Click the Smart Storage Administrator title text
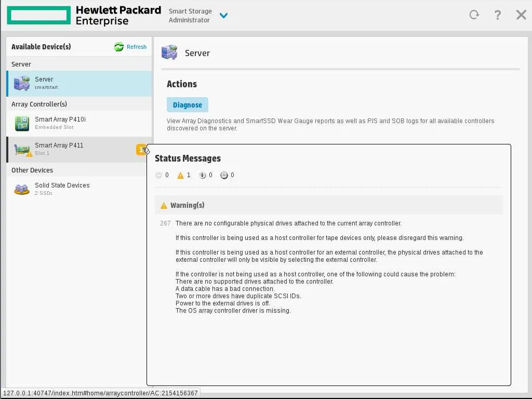This screenshot has height=399, width=532. (x=190, y=16)
